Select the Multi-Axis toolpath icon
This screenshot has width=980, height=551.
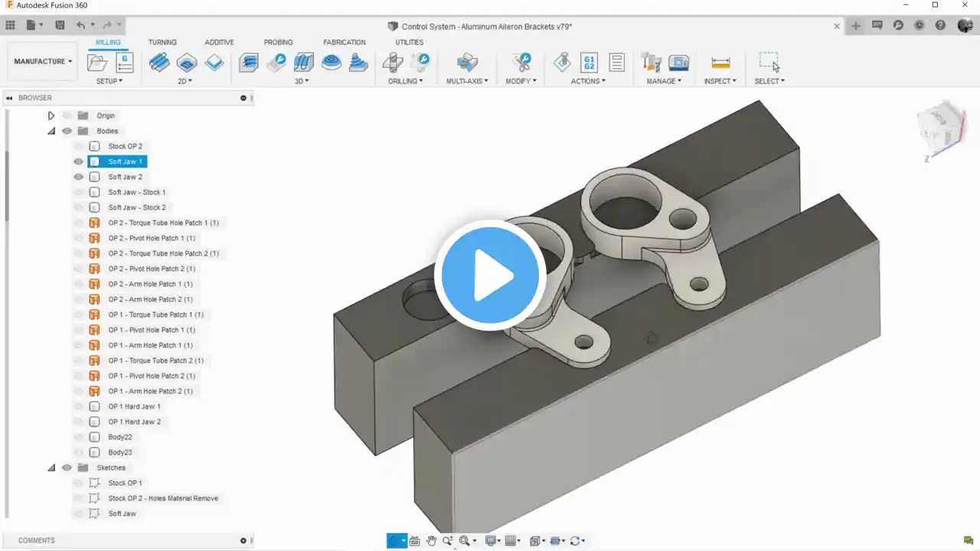467,62
